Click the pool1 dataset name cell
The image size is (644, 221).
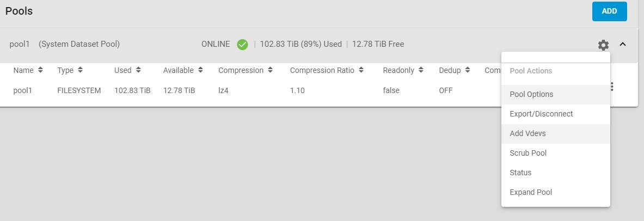pos(23,90)
